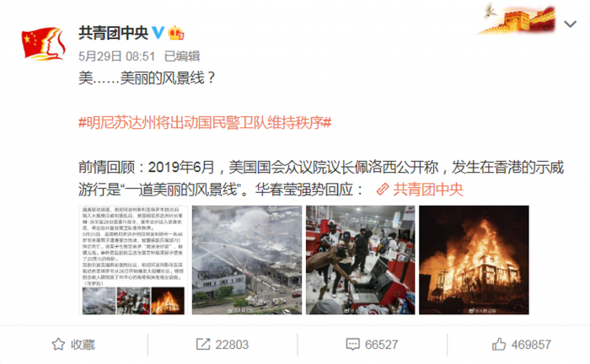Click the 共青团中央 profile avatar
Image resolution: width=590 pixels, height=364 pixels.
coord(43,44)
